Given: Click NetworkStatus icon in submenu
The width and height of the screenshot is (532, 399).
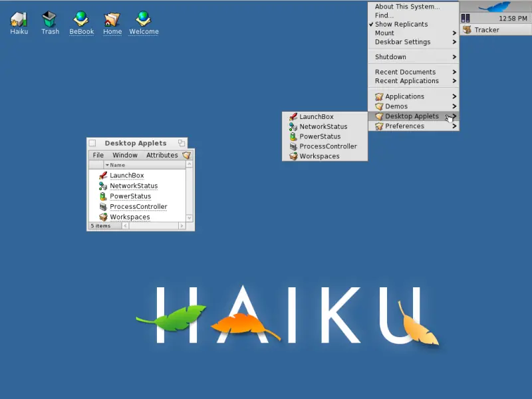Looking at the screenshot, I should (293, 126).
